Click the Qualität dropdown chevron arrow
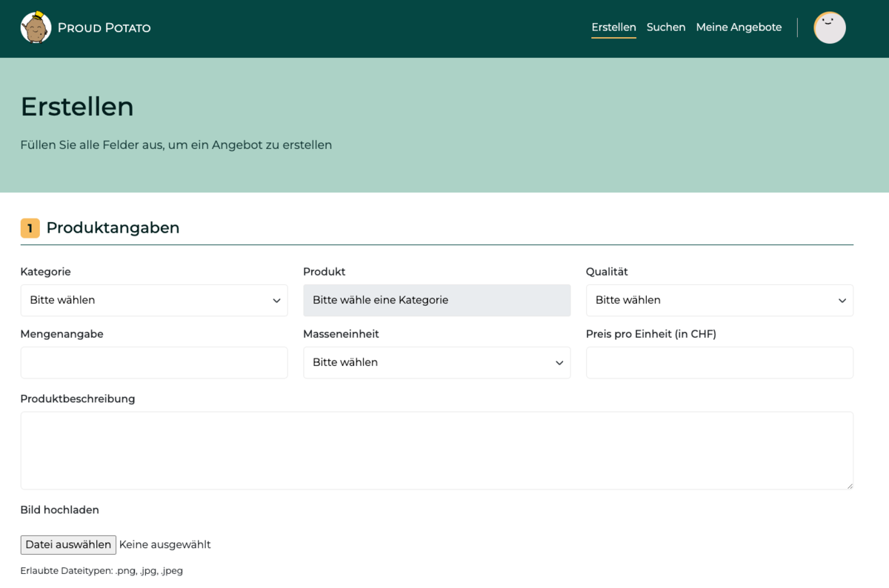Viewport: 889px width, 588px height. [842, 301]
